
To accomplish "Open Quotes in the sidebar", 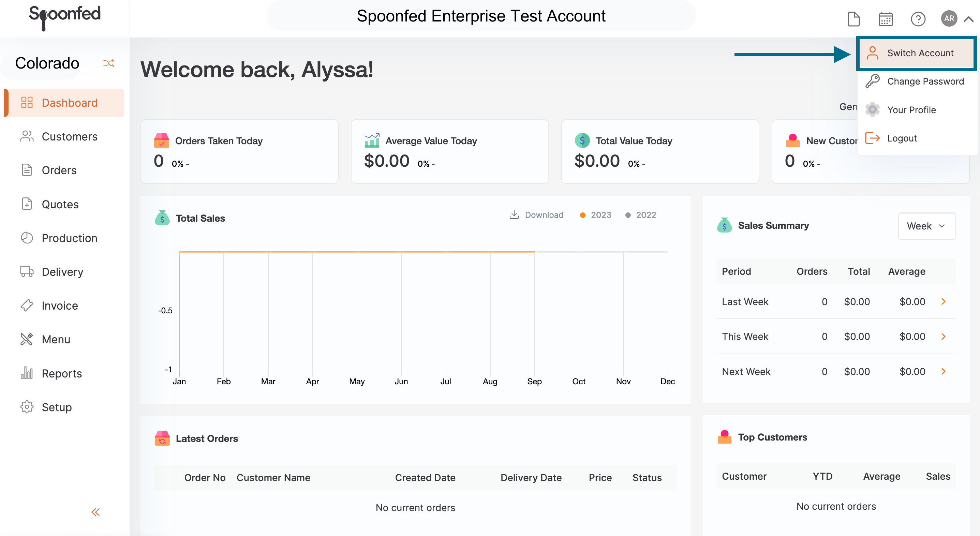I will coord(64,204).
